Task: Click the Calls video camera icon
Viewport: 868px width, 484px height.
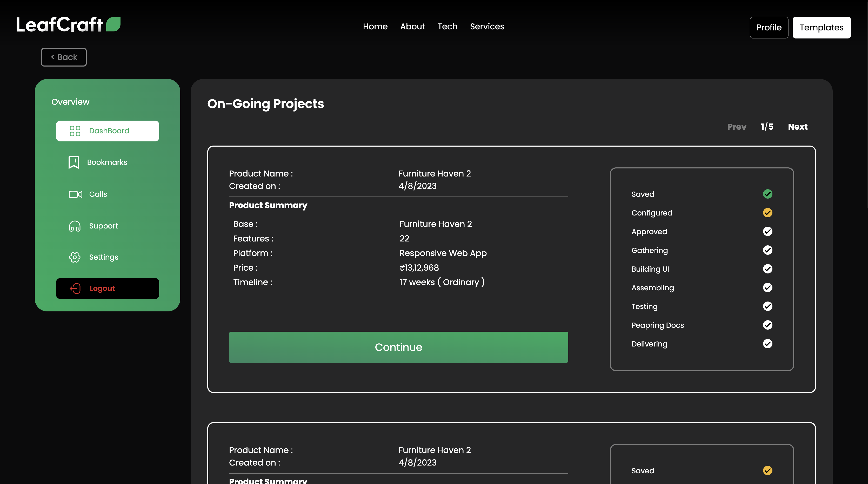Action: (76, 194)
